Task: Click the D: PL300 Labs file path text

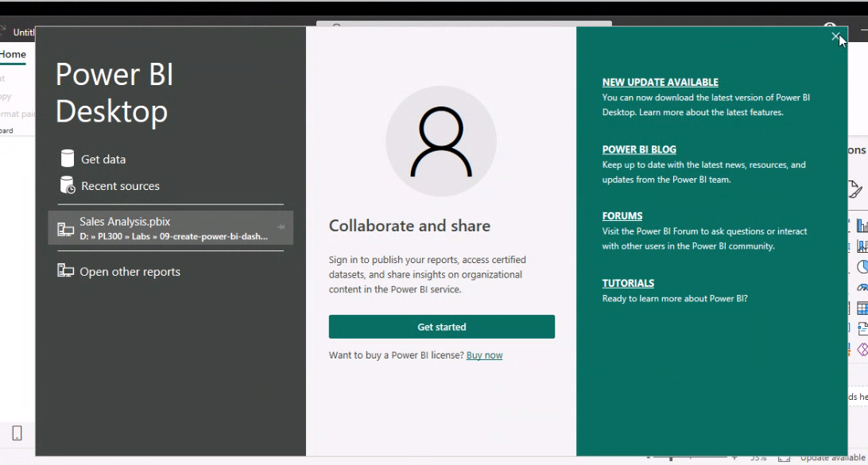Action: pyautogui.click(x=174, y=236)
